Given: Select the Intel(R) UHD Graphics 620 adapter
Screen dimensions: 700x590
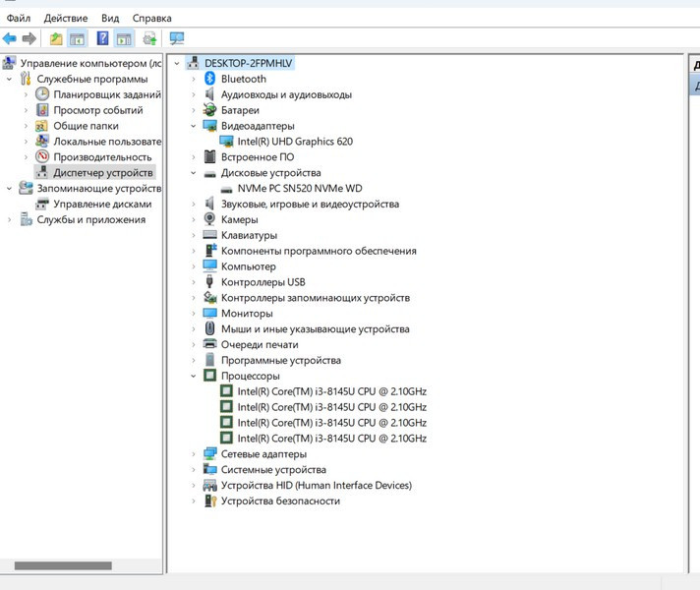Looking at the screenshot, I should click(x=294, y=142).
